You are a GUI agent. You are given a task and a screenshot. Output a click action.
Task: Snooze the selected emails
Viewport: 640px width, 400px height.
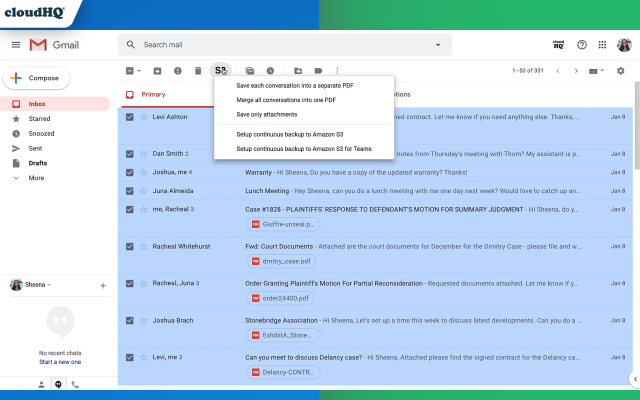(x=270, y=71)
